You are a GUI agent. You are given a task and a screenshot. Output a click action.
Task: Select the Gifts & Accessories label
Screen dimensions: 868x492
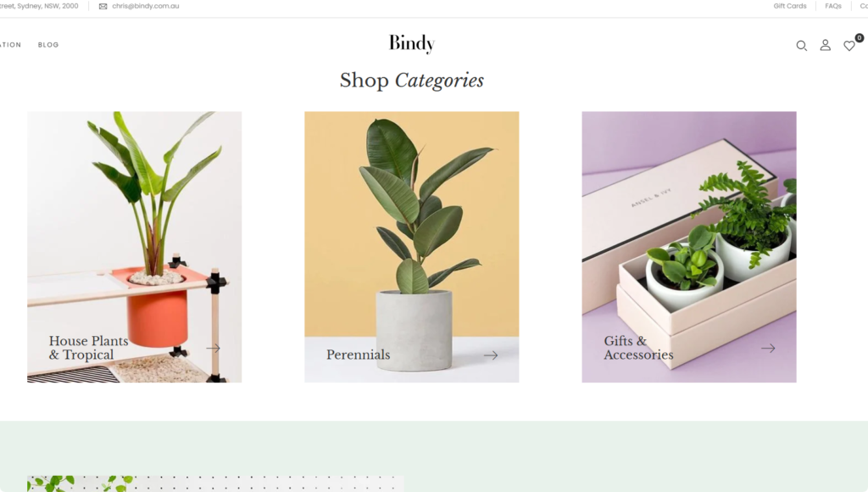(x=638, y=348)
